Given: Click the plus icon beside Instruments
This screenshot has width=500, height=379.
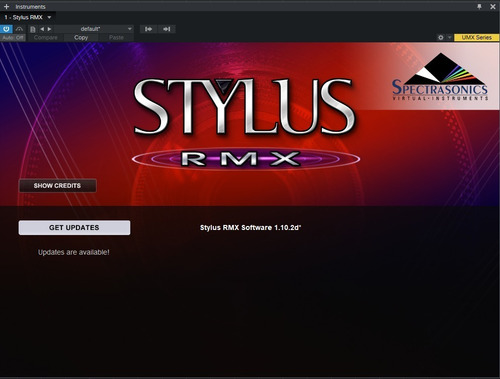Looking at the screenshot, I should (x=6, y=6).
